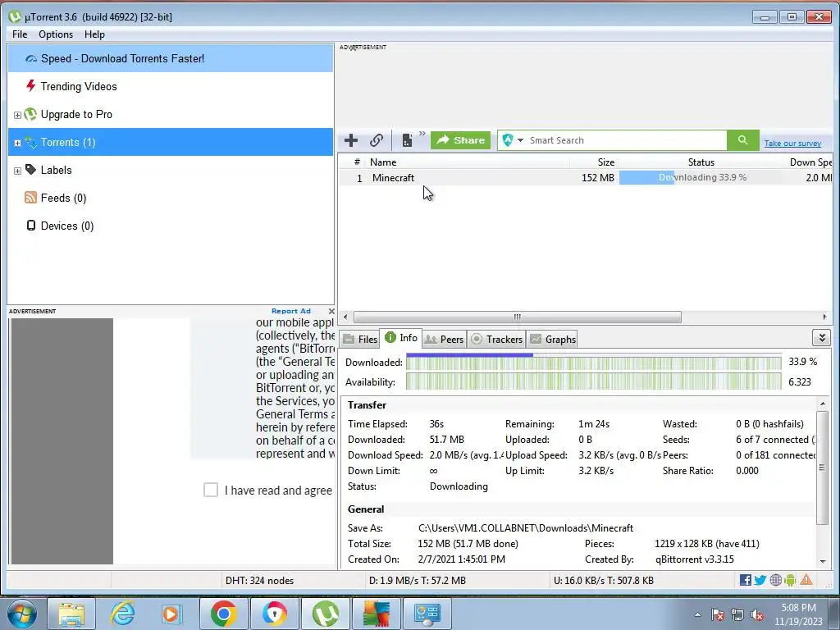Open the Windows Start button
This screenshot has height=630, width=840.
(x=21, y=614)
